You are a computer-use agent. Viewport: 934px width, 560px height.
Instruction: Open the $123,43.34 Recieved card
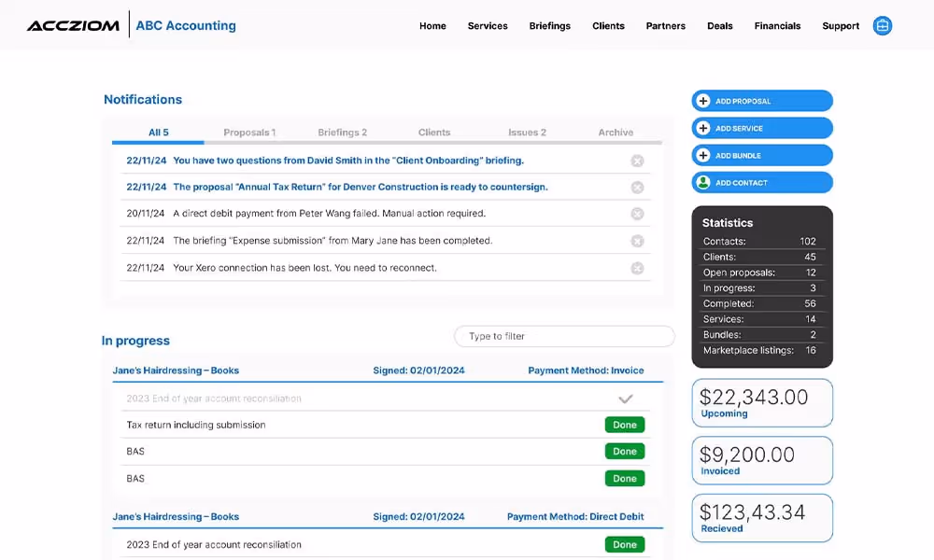762,518
